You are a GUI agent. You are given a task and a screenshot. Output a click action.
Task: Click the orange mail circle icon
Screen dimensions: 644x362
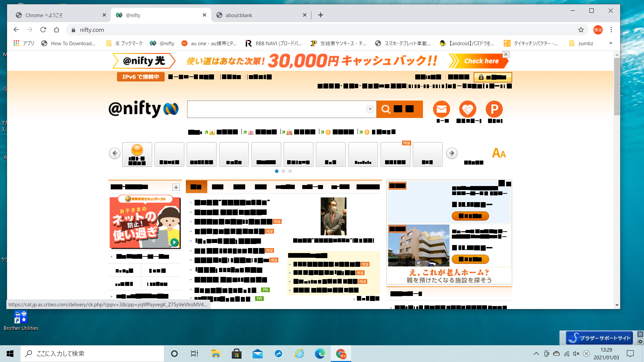pyautogui.click(x=441, y=109)
